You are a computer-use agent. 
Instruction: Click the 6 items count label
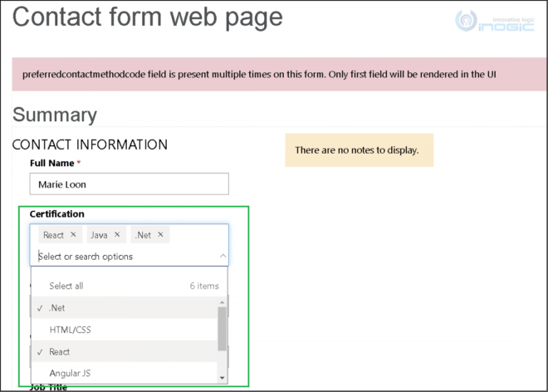pyautogui.click(x=204, y=286)
